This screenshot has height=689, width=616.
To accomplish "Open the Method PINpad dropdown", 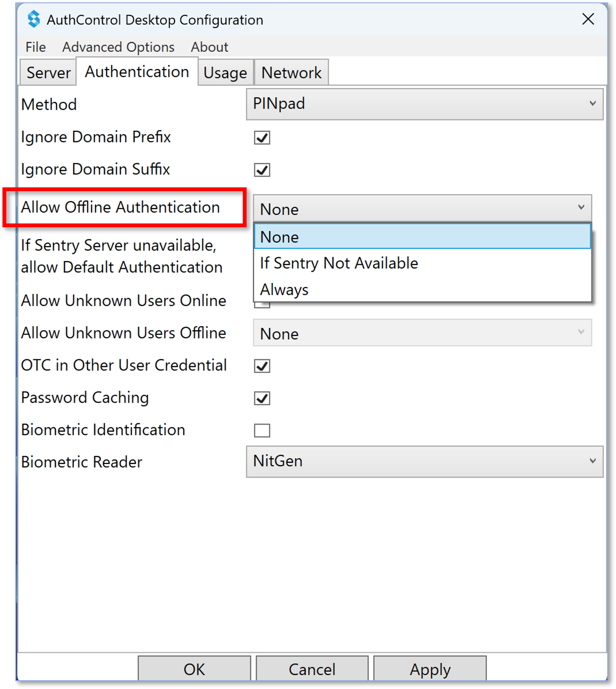I will click(424, 104).
